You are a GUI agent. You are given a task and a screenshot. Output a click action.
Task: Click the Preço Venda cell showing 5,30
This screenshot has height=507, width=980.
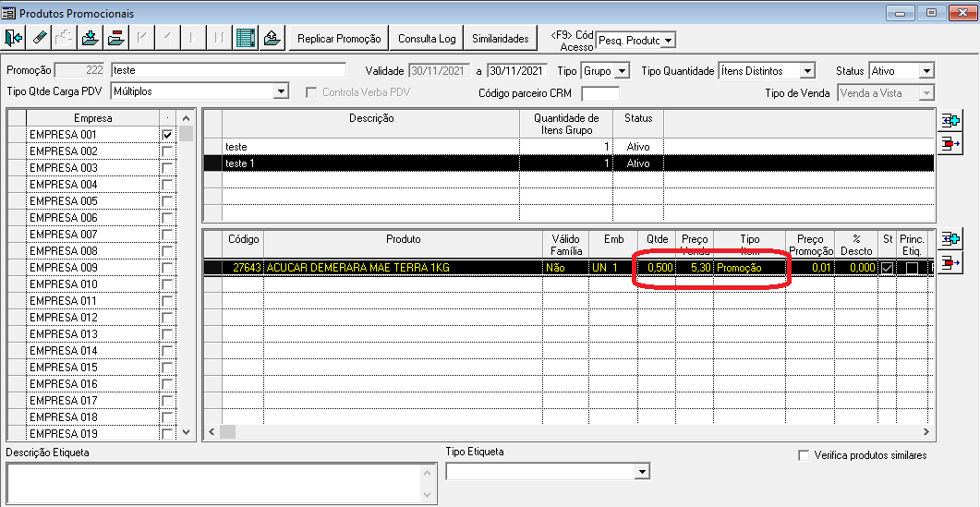[695, 268]
